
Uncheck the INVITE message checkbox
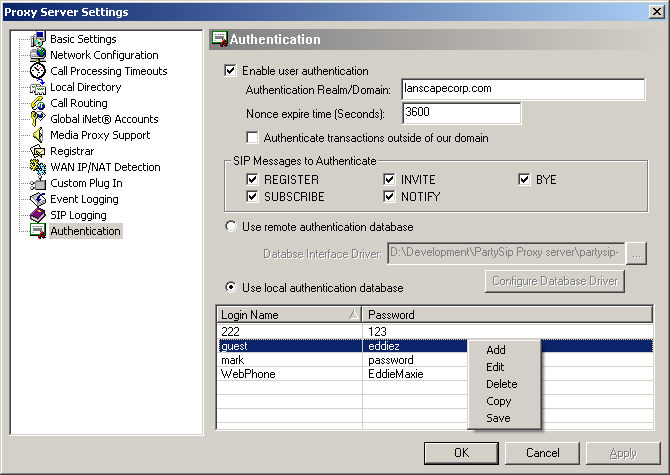coord(389,179)
